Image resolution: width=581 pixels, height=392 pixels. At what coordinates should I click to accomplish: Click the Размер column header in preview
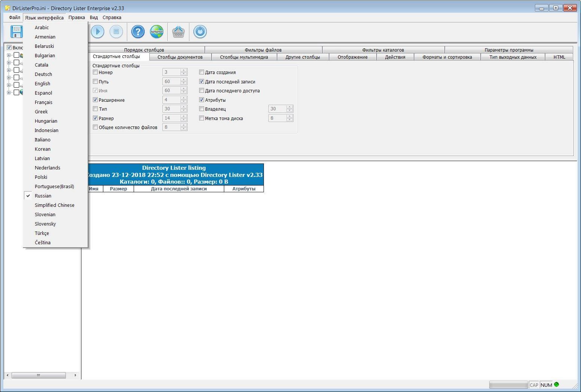118,189
